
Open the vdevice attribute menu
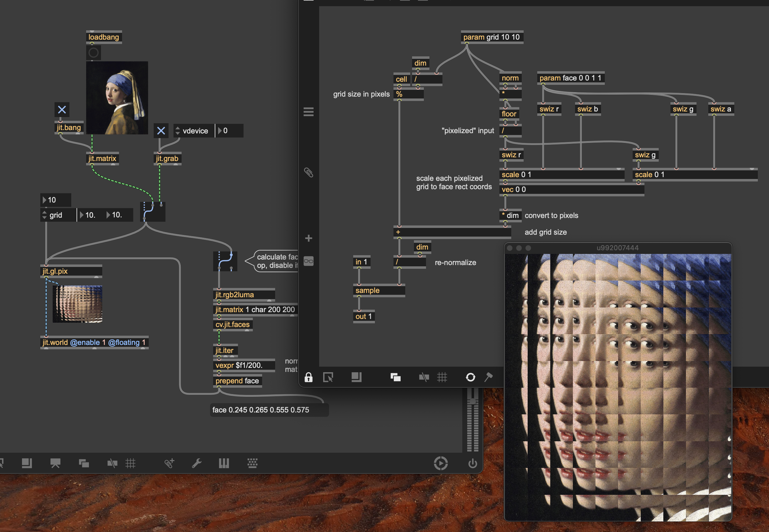click(x=194, y=131)
